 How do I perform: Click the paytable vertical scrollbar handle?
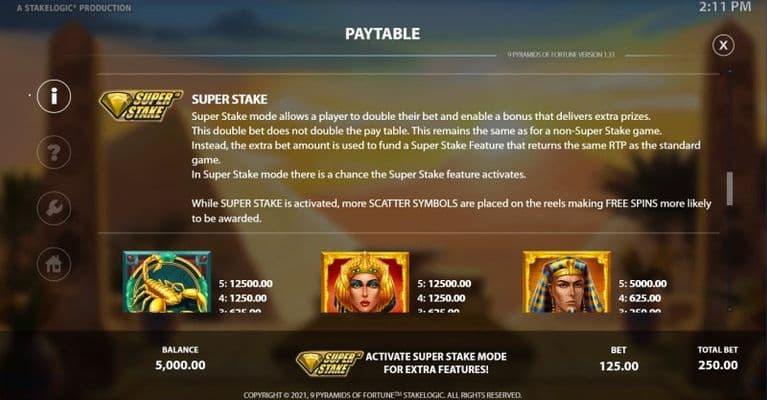(x=729, y=189)
